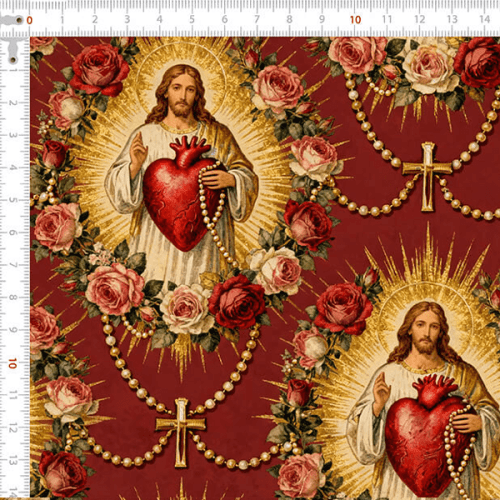Screen dimensions: 500x500
Task: Click number 1 on the horizontal ruler
Action: 62,19
